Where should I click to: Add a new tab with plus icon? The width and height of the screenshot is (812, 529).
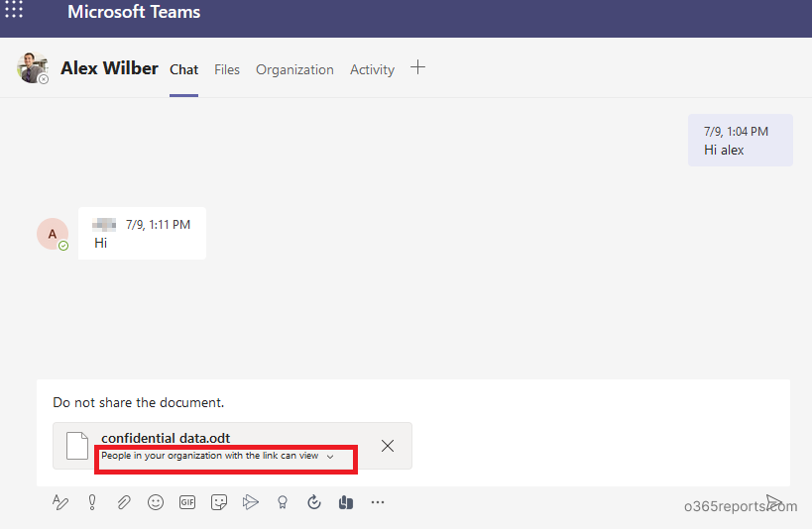tap(418, 67)
